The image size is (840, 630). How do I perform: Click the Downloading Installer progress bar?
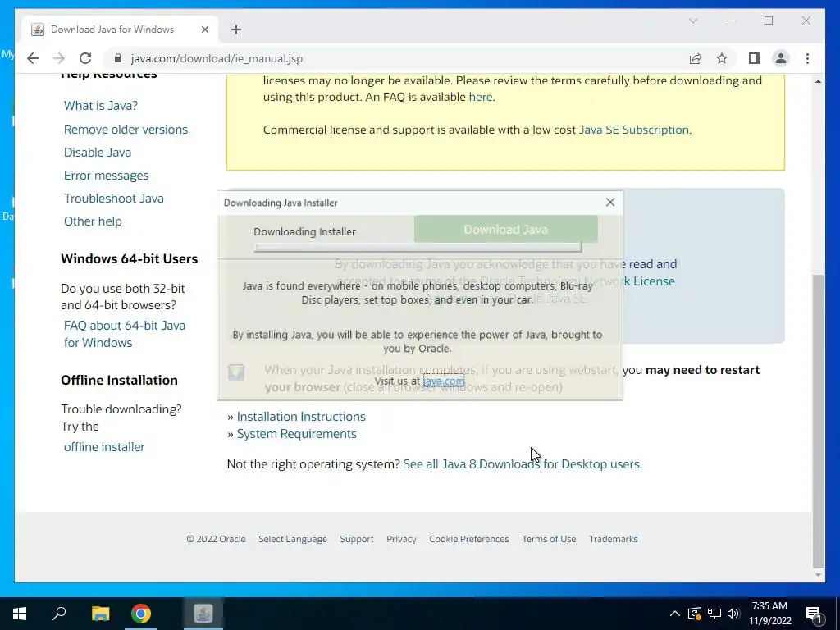pyautogui.click(x=418, y=246)
